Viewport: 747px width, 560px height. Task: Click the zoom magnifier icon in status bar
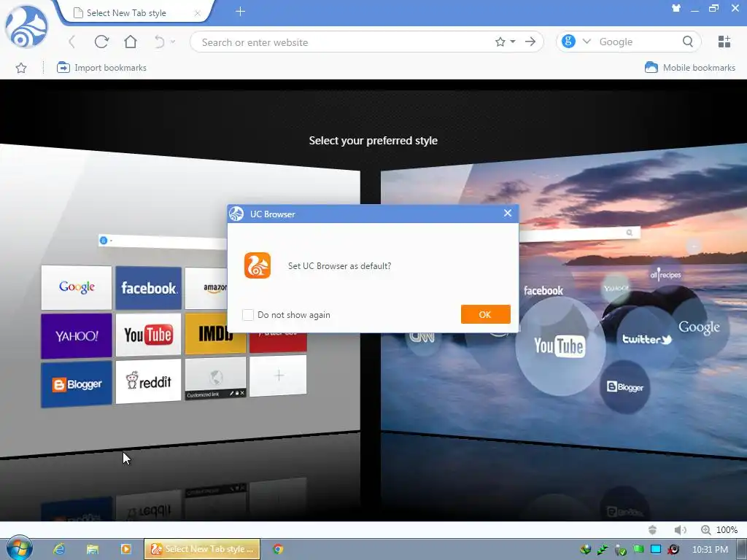pos(705,530)
